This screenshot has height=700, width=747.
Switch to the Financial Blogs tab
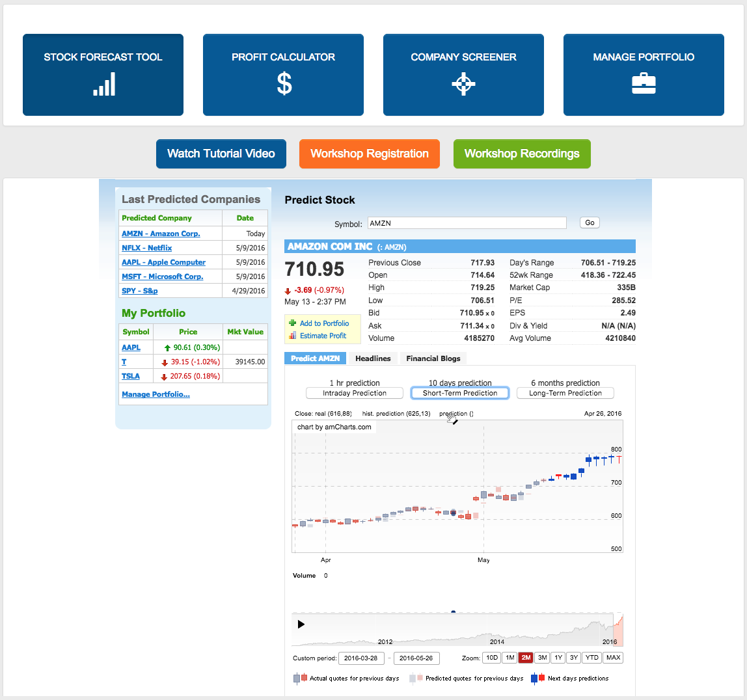click(x=433, y=358)
